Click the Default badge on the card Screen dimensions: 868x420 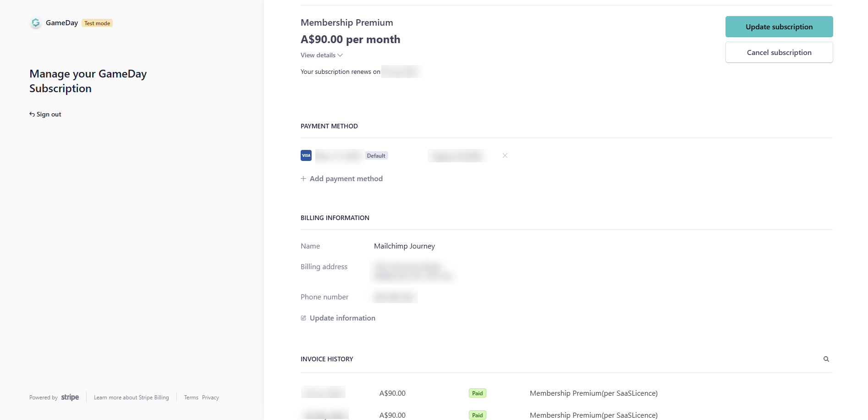pyautogui.click(x=376, y=155)
